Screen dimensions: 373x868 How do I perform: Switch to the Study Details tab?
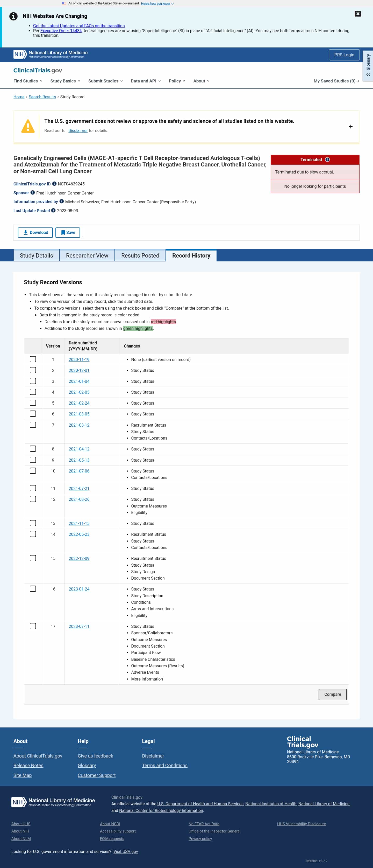[36, 255]
